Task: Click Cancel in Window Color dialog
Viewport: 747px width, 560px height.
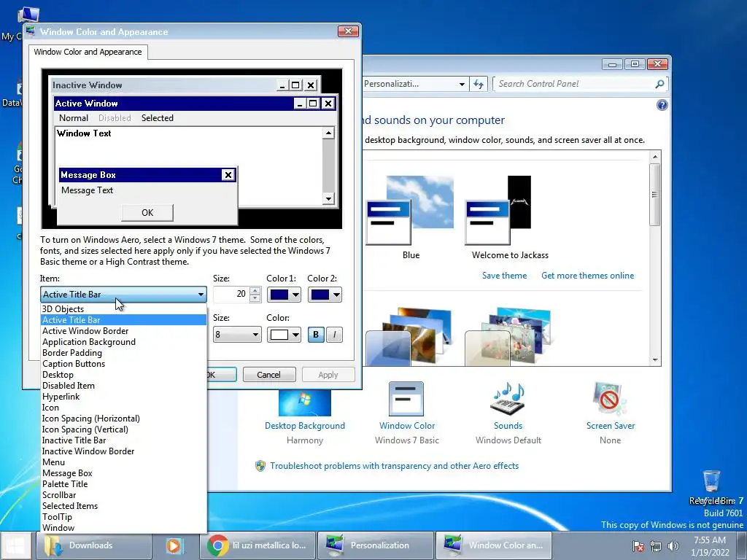Action: [268, 375]
